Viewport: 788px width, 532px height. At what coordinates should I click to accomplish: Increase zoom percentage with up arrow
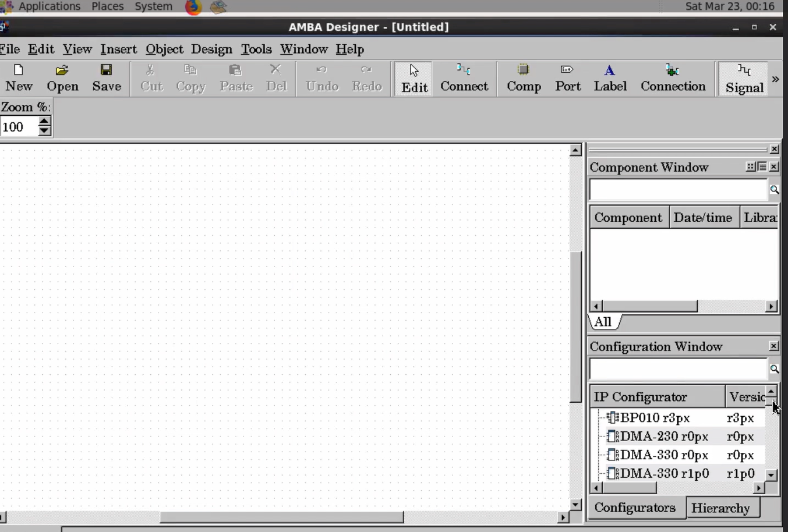44,121
